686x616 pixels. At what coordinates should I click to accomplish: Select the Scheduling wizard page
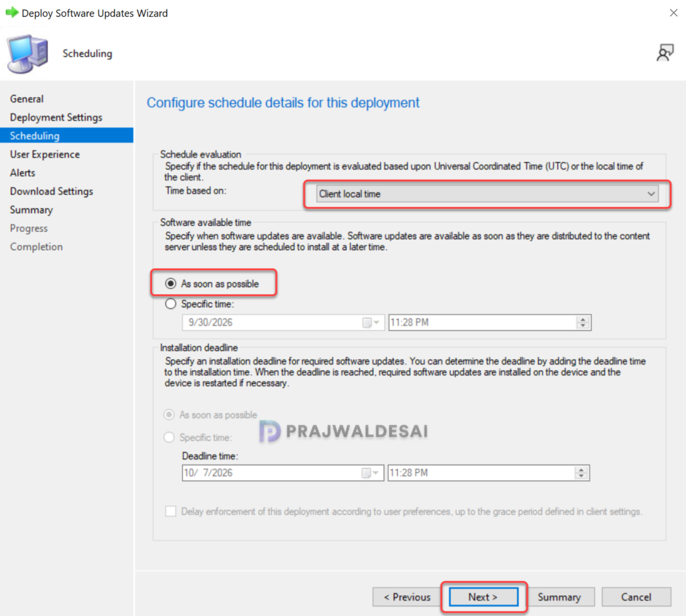[x=66, y=135]
